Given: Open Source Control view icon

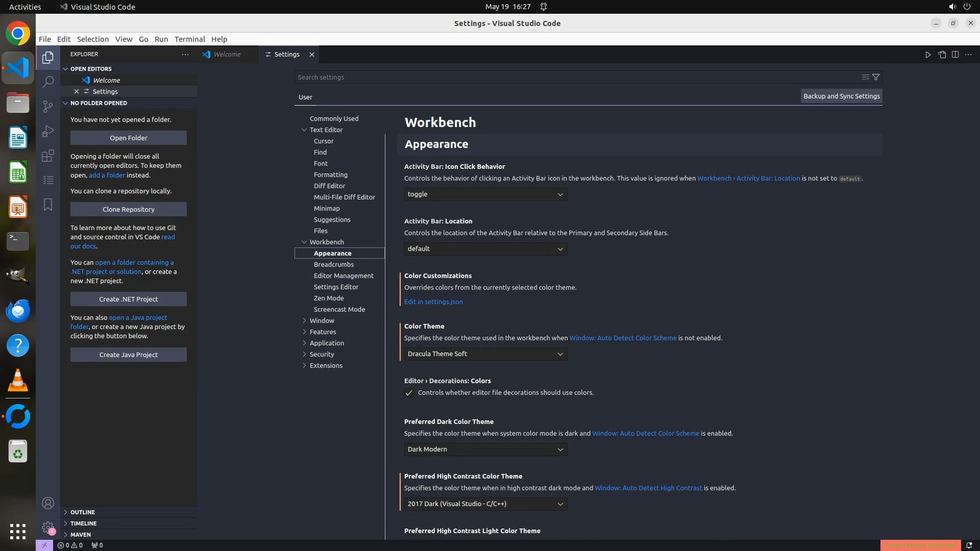Looking at the screenshot, I should point(48,106).
